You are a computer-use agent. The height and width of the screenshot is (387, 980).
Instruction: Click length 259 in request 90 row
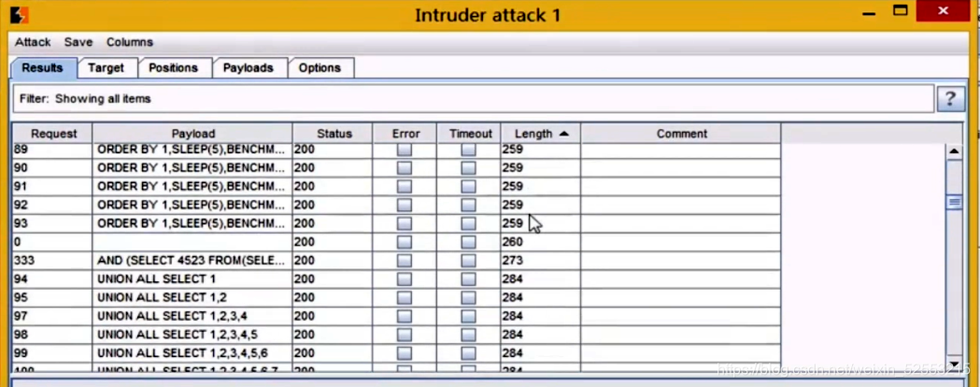pos(513,168)
